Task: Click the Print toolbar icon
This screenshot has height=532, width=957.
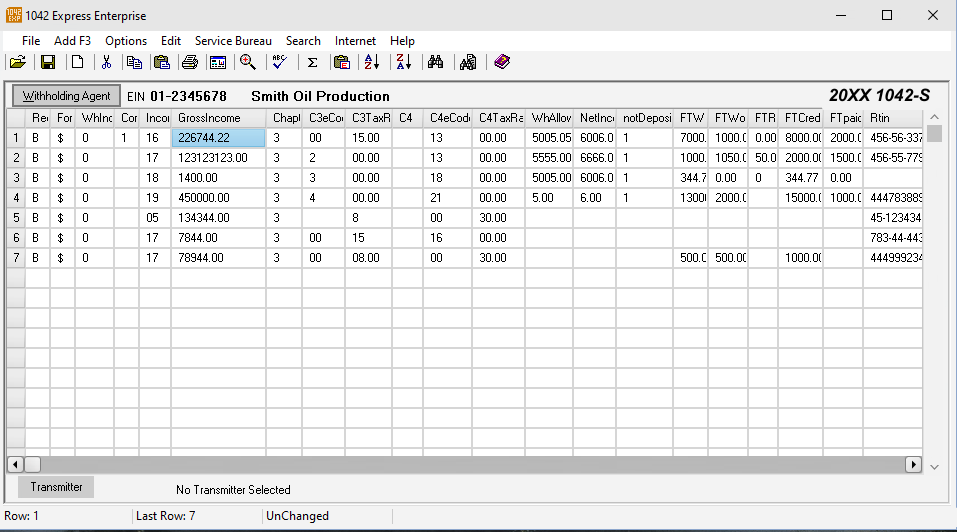Action: (x=189, y=62)
